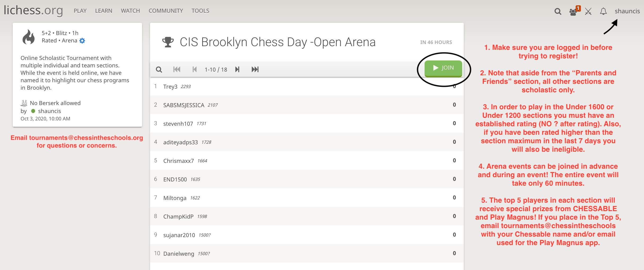Go to lichess.org home logo
The image size is (644, 270).
[33, 11]
